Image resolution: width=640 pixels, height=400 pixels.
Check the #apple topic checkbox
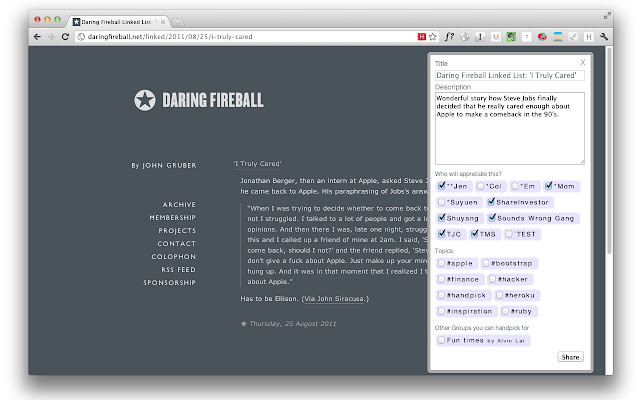441,263
